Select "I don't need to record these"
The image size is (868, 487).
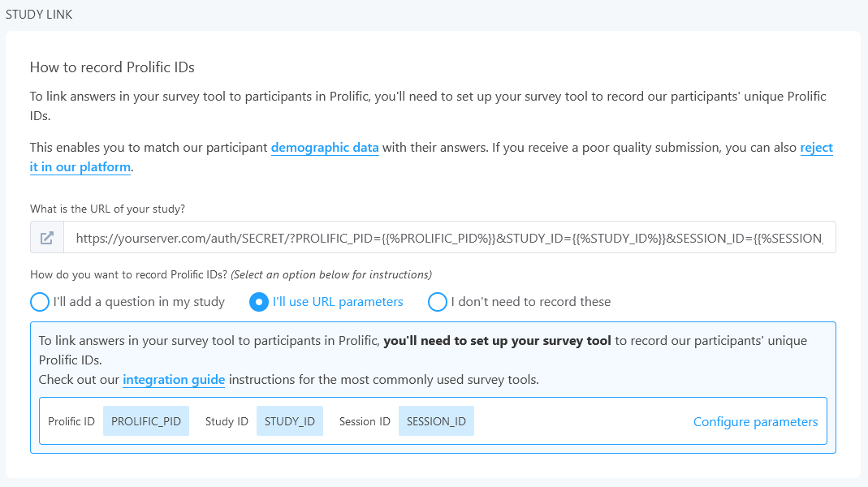tap(438, 301)
